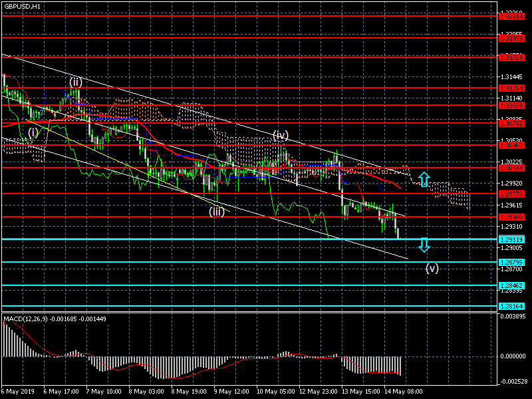Screen dimensions: 532x399
Task: Click the 8 May 19:00 time label
Action: (189, 392)
